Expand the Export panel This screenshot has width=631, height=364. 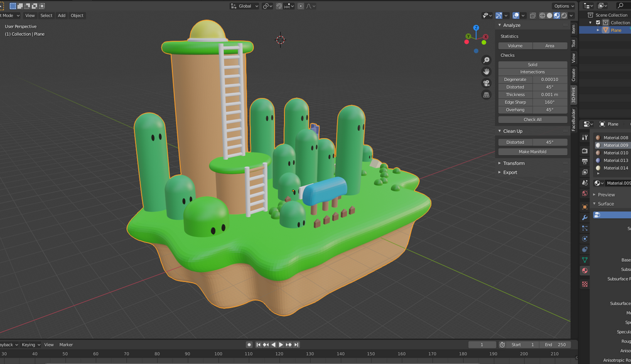pyautogui.click(x=500, y=173)
